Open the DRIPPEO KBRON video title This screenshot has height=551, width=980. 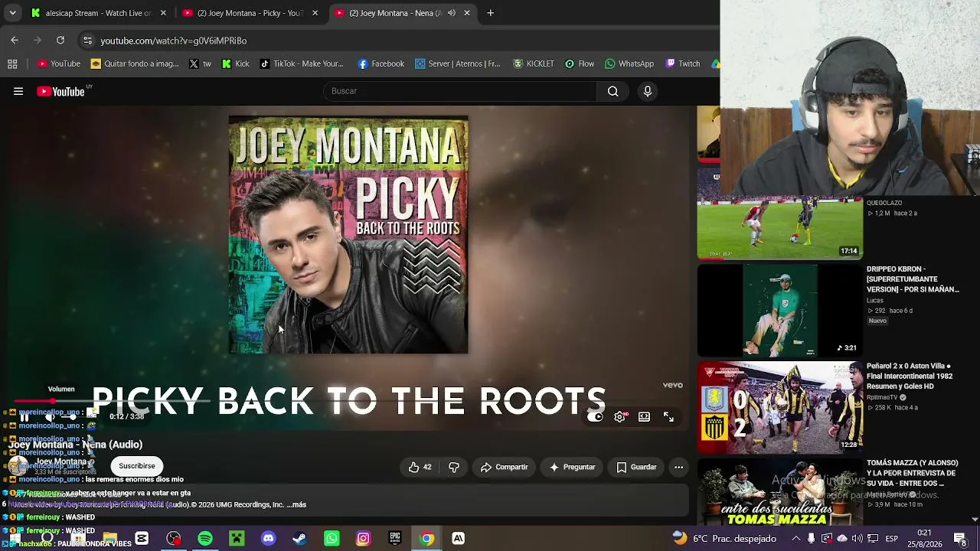[913, 279]
